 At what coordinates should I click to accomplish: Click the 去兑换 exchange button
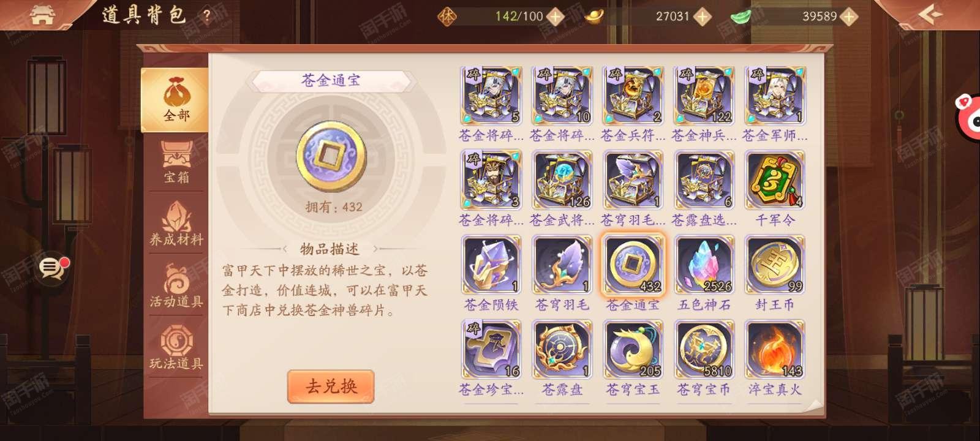(331, 386)
